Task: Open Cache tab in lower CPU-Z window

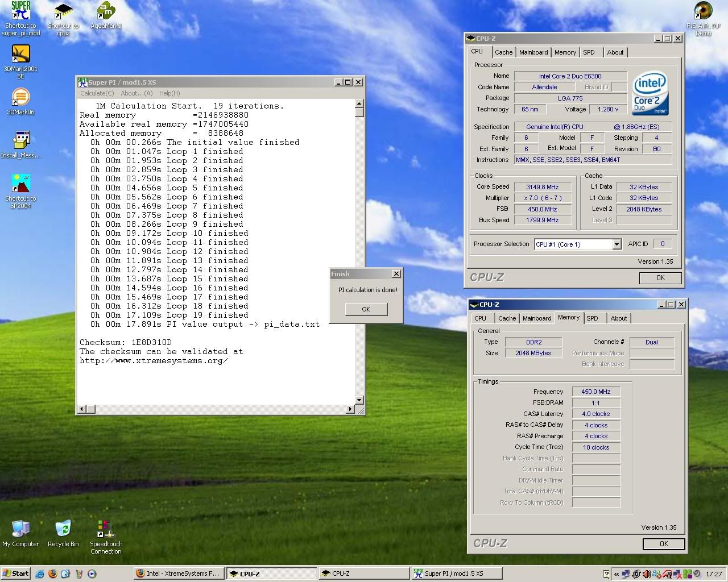Action: (507, 318)
